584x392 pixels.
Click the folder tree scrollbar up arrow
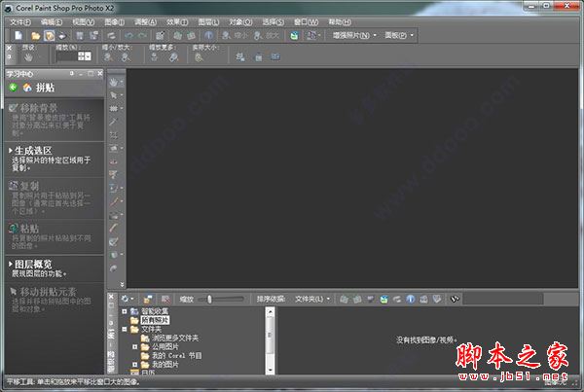(270, 311)
